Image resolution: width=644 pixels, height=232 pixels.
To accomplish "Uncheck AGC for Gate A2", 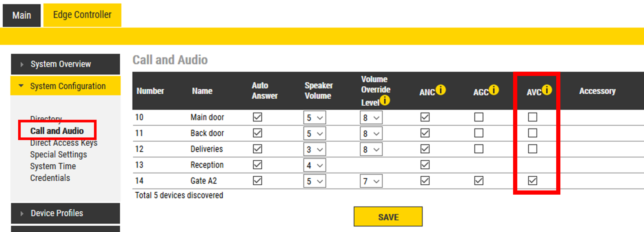I will (x=479, y=181).
